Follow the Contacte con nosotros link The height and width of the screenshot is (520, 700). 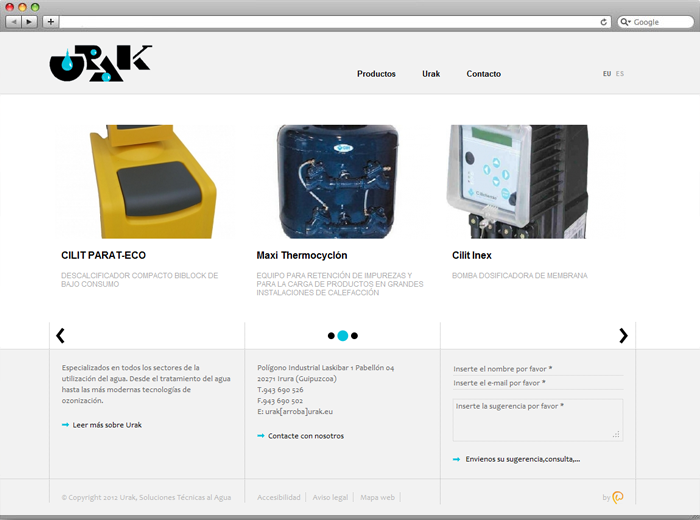pos(306,436)
